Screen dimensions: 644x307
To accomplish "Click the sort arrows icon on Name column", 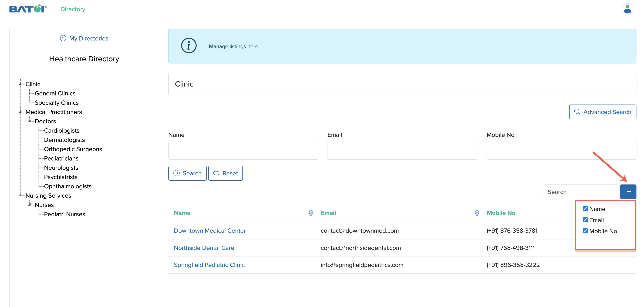I will click(311, 213).
